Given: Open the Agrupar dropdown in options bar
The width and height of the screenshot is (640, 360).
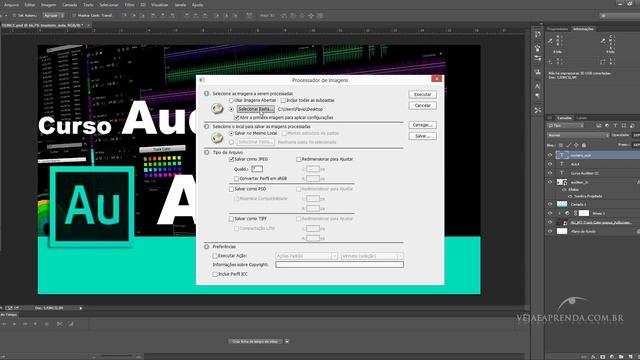Looking at the screenshot, I should [x=53, y=16].
